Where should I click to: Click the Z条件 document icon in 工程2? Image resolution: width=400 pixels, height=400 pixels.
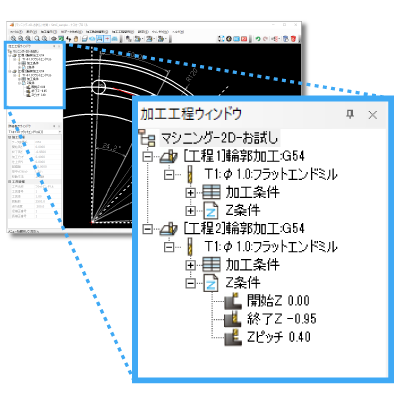coord(211,283)
